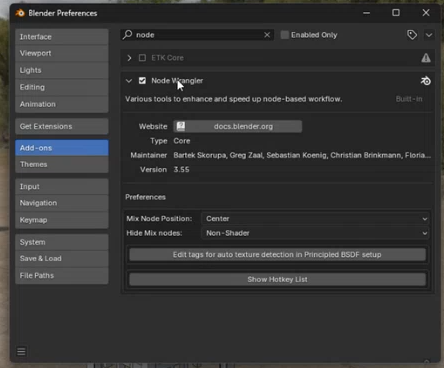Go to the Navigation preferences tab
This screenshot has height=368, width=444.
click(62, 203)
